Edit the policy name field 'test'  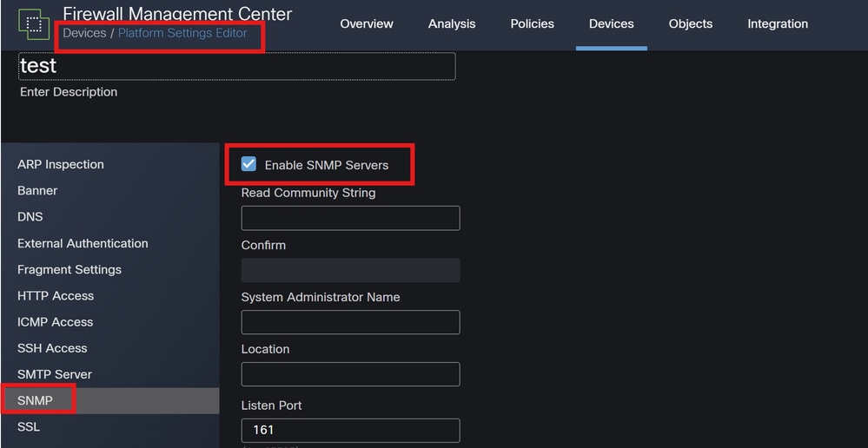click(237, 66)
